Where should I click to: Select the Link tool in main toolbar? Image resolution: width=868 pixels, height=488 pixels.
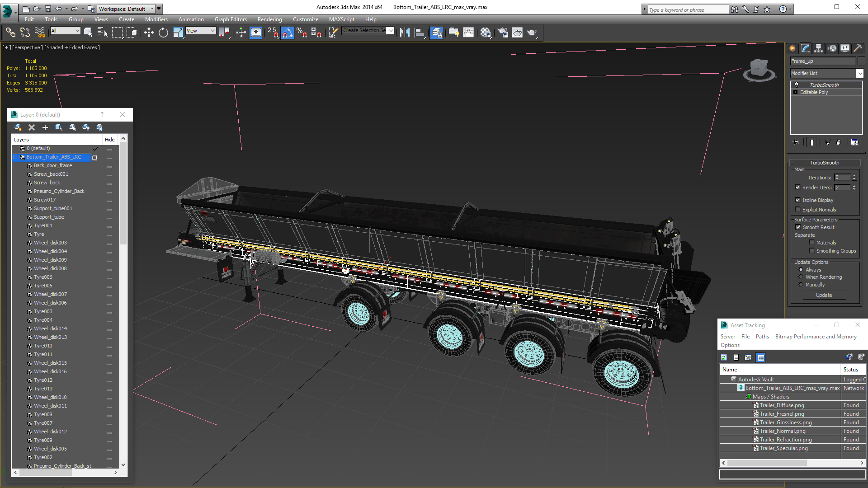[x=10, y=32]
